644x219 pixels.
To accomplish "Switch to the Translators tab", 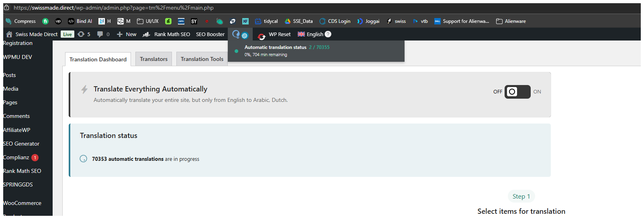I will pyautogui.click(x=153, y=59).
